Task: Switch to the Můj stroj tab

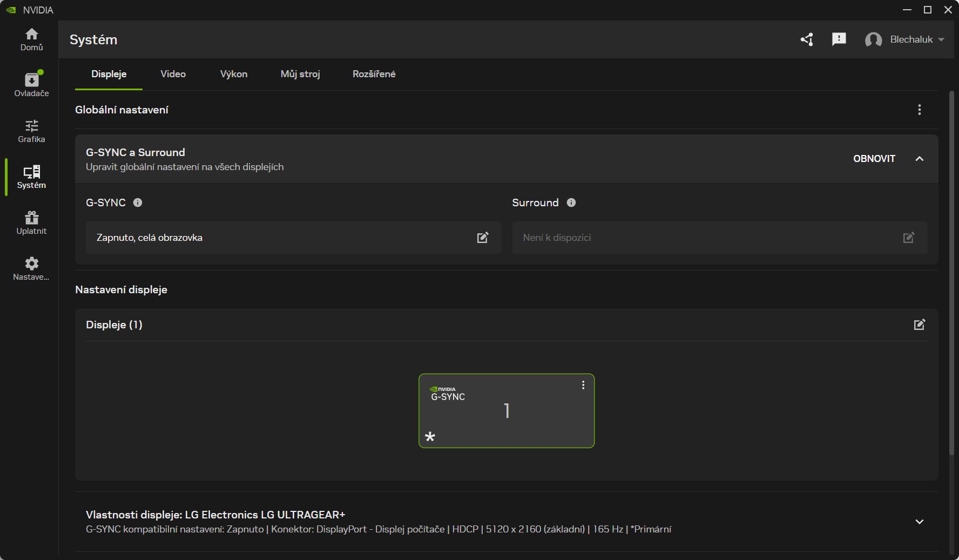Action: coord(300,74)
